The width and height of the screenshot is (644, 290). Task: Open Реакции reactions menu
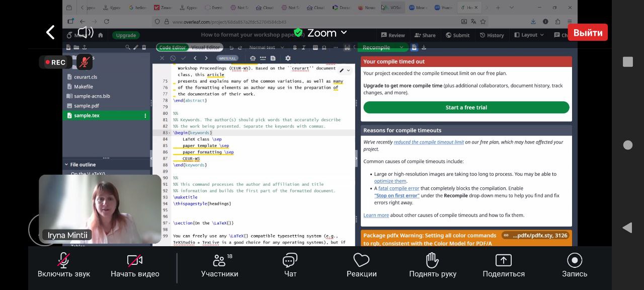(361, 265)
